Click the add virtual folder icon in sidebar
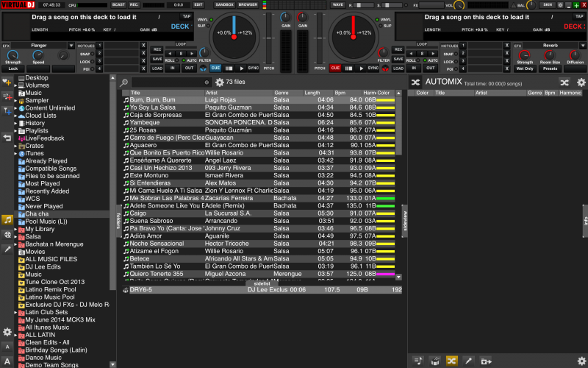 (x=7, y=96)
